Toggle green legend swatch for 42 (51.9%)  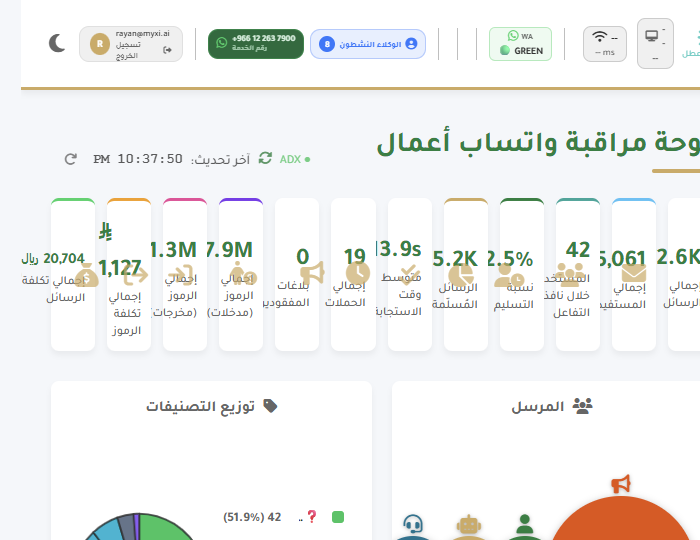tap(338, 517)
